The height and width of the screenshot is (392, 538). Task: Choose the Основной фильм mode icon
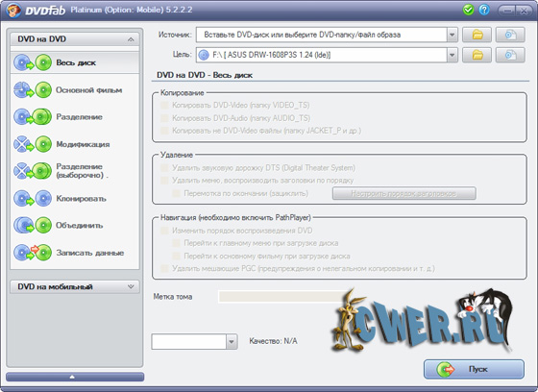(33, 90)
